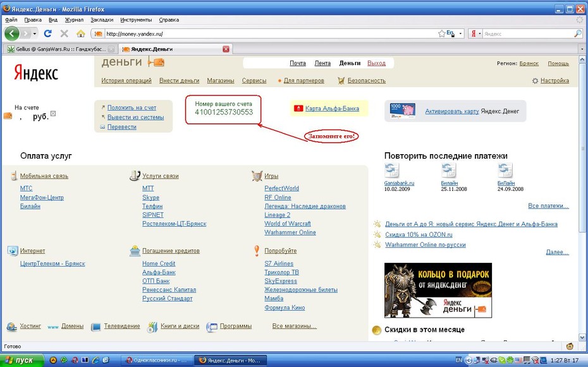
Task: Reload the page with the refresh icon
Action: click(x=47, y=33)
